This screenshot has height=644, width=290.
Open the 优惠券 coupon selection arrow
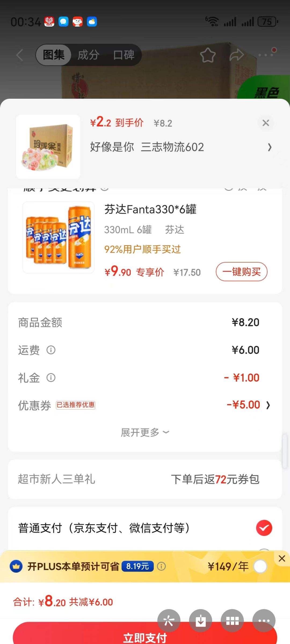click(268, 405)
